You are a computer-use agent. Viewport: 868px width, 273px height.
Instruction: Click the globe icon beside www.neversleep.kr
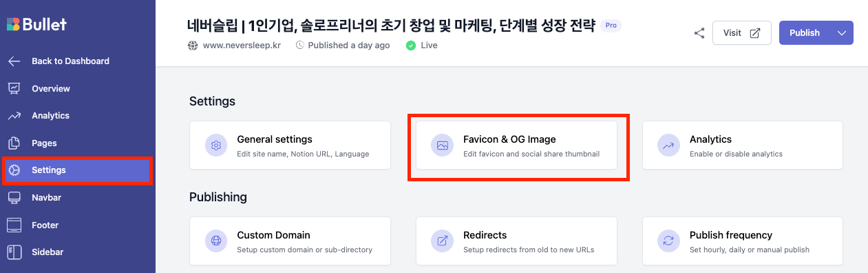click(x=192, y=45)
